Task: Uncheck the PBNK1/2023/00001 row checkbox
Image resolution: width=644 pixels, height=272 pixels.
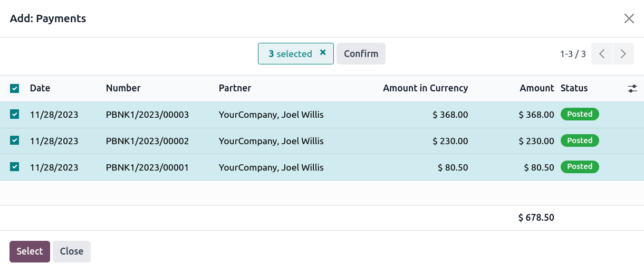Action: (15, 167)
